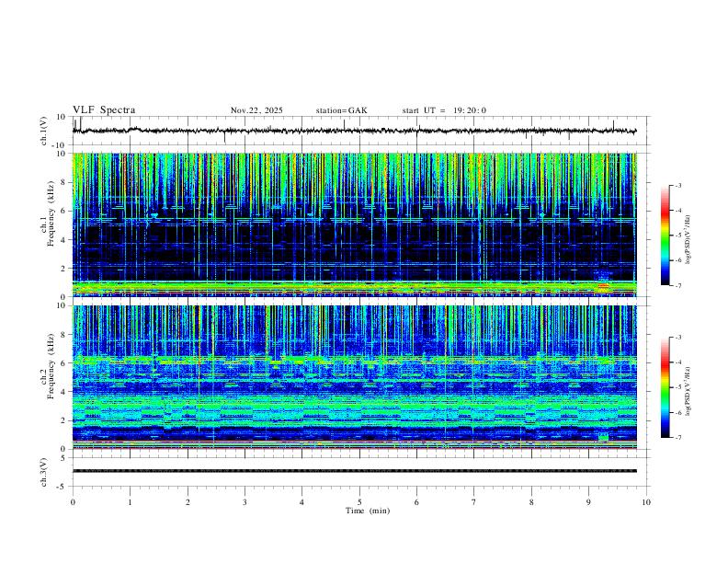Click the 'station=GAK' label

pos(341,110)
